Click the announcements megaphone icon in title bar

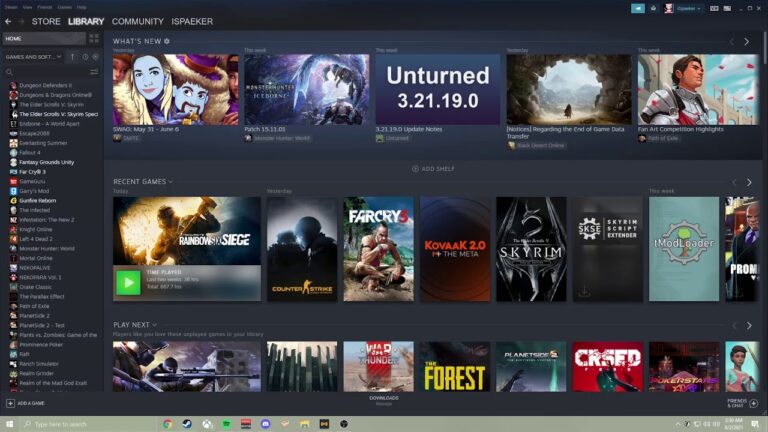click(x=638, y=8)
